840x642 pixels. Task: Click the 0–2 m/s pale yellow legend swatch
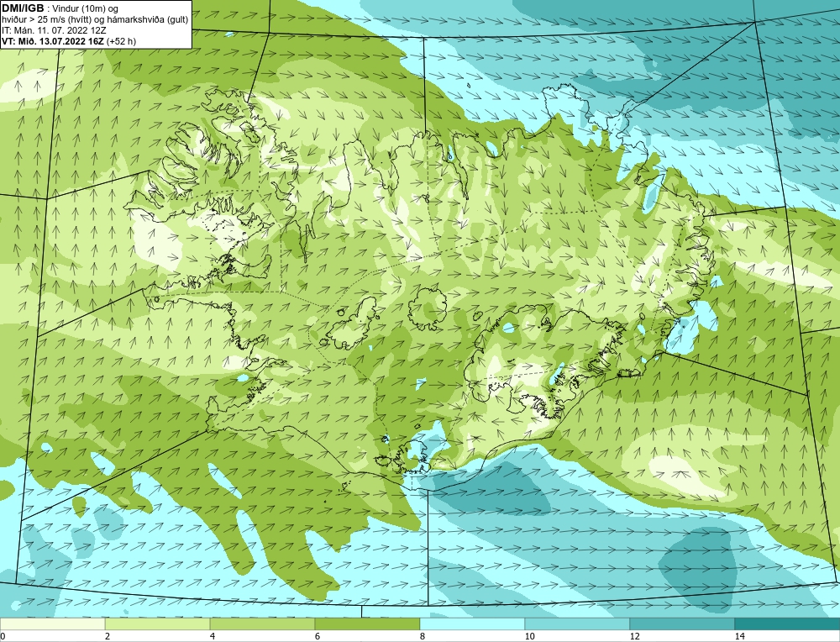(52, 624)
